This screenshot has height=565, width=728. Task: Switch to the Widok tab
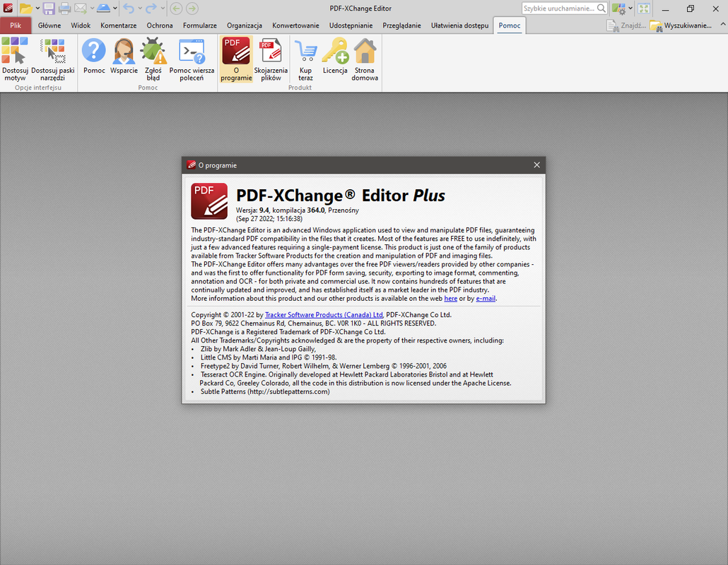click(81, 25)
